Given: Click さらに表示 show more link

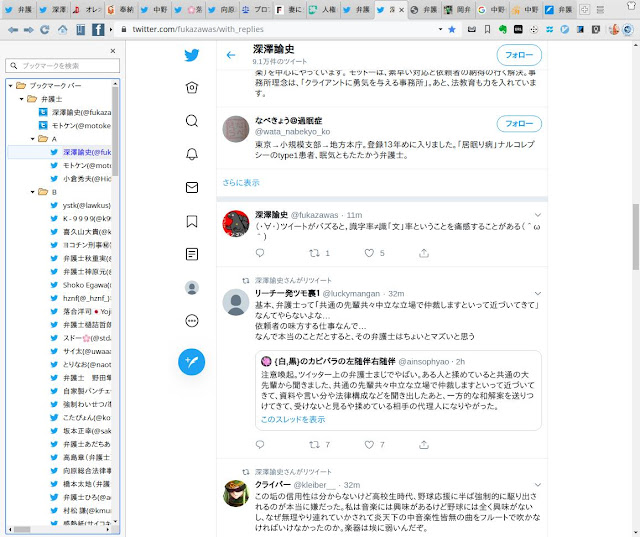Looking at the screenshot, I should coord(241,182).
